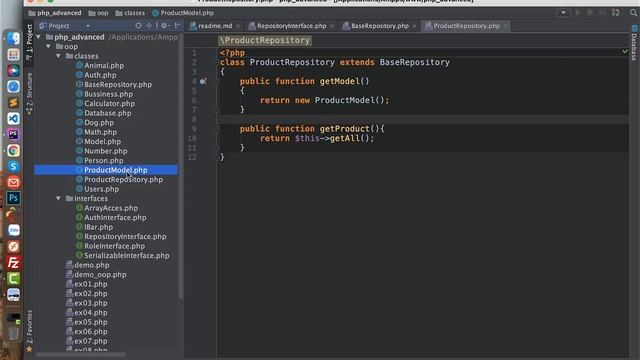Click ProductModel.php in the navigation bar
Image resolution: width=640 pixels, height=360 pixels.
[x=183, y=13]
